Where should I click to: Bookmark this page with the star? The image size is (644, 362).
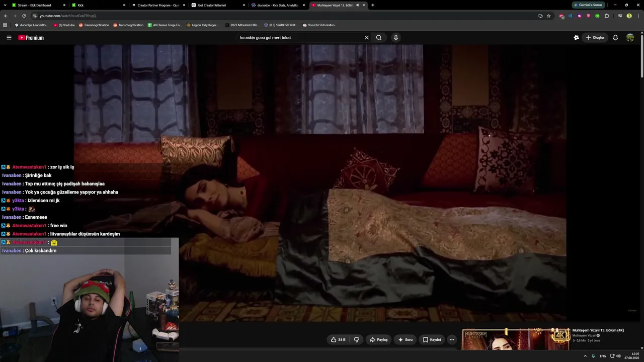pos(548,16)
